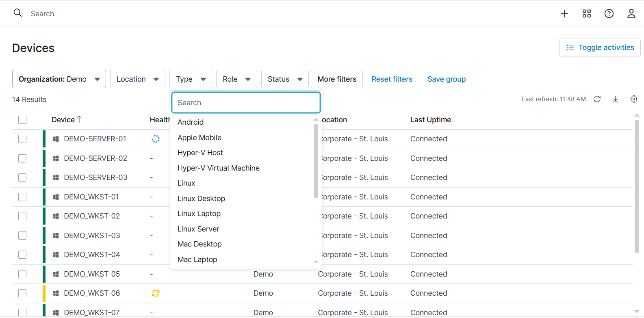
Task: Open the Role filter dropdown
Action: (236, 79)
